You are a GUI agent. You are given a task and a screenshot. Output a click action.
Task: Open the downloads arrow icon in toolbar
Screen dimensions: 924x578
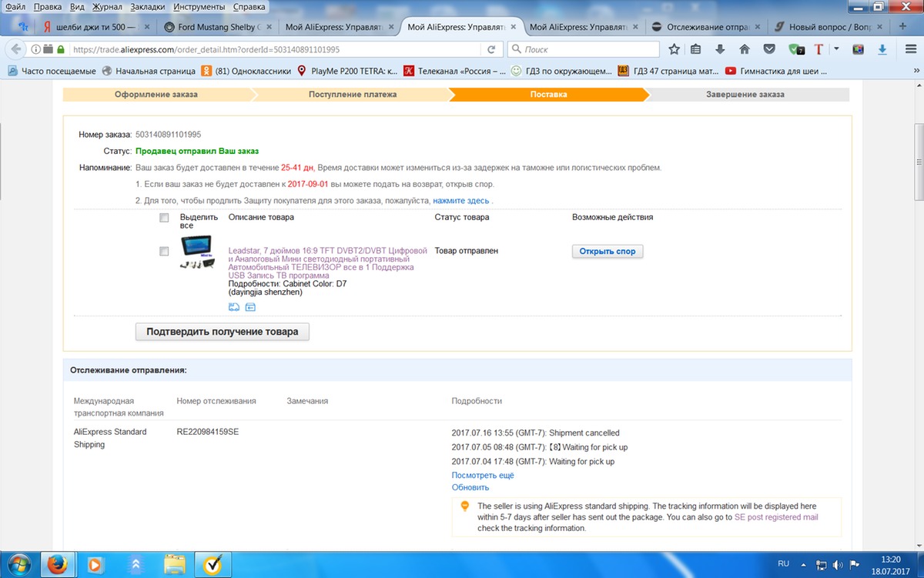tap(720, 49)
